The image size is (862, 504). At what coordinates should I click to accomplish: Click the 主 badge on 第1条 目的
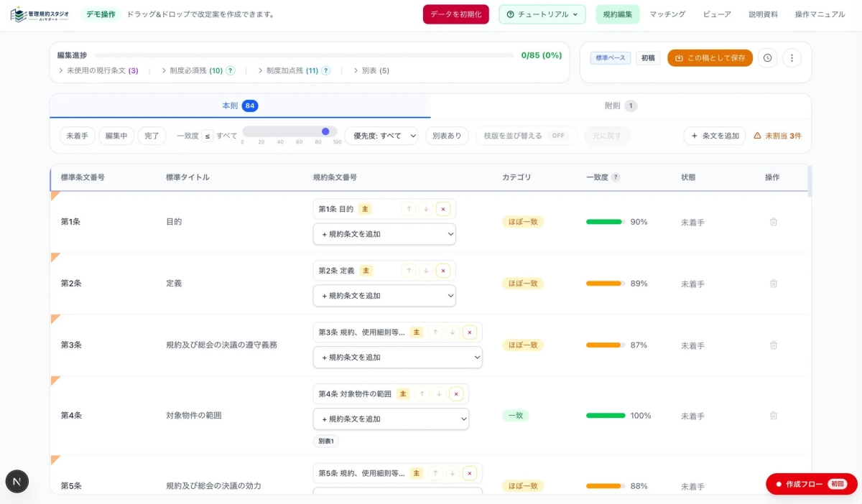pos(365,209)
